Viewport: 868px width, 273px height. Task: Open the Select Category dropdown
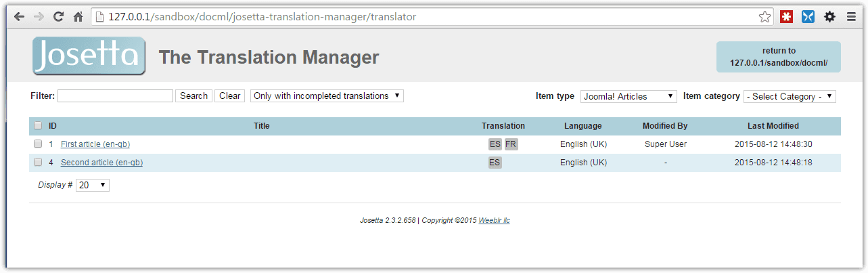[x=790, y=96]
